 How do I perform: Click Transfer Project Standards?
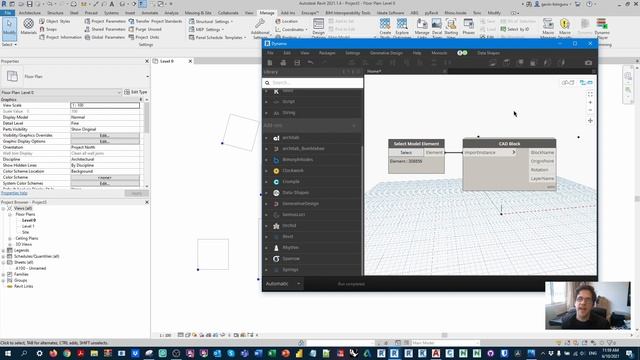pyautogui.click(x=155, y=21)
